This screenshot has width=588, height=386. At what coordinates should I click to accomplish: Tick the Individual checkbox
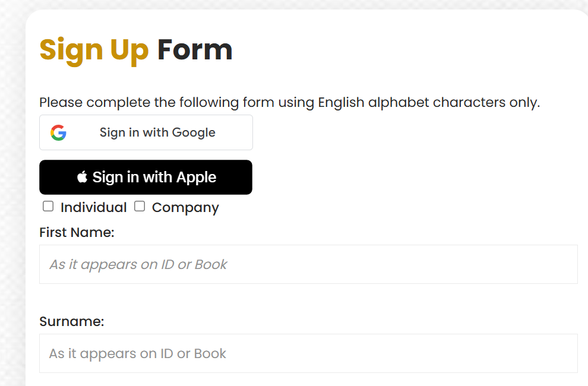[x=48, y=206]
